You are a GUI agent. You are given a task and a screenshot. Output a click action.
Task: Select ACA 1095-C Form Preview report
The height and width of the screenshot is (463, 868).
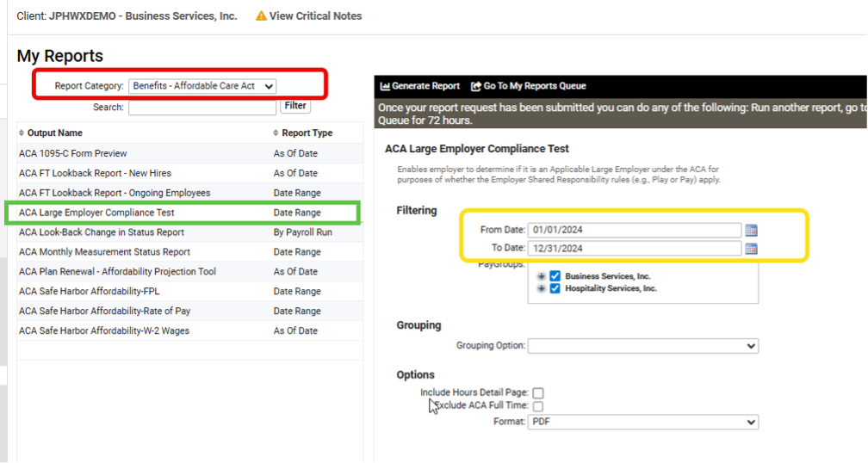pyautogui.click(x=73, y=153)
